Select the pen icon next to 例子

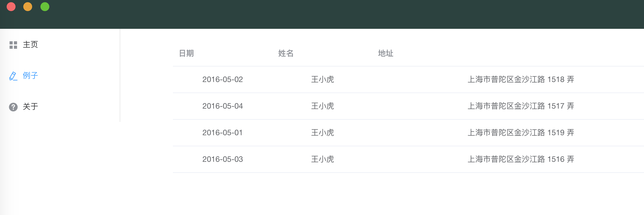(13, 76)
